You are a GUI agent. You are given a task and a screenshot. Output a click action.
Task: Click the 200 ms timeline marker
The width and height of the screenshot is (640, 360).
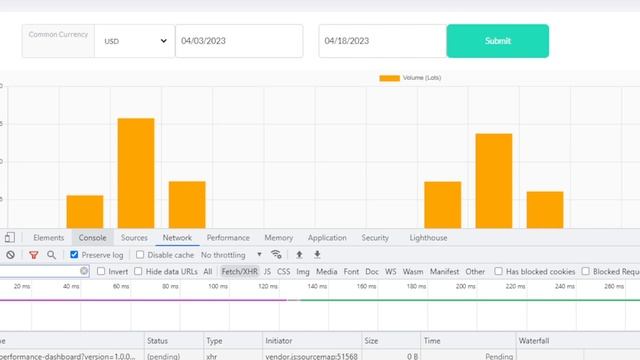click(x=466, y=286)
